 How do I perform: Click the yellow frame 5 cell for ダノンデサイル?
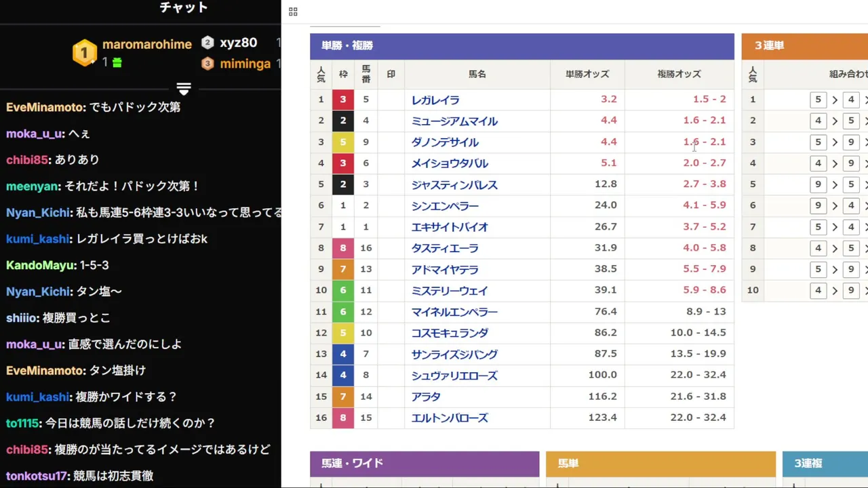point(343,142)
